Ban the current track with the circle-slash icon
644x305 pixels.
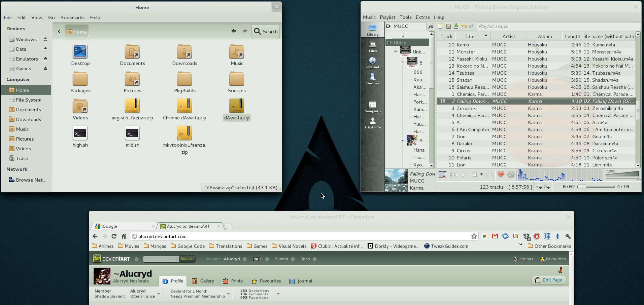pyautogui.click(x=511, y=174)
